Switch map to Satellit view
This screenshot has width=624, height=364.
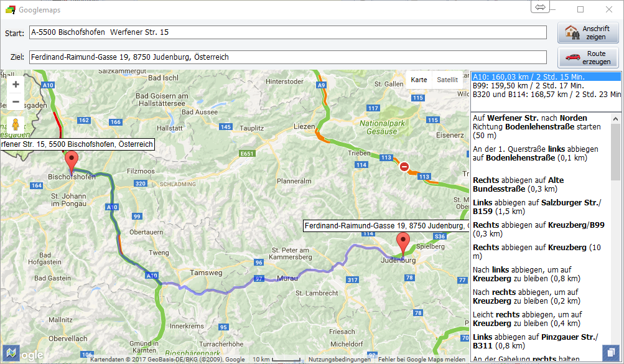[447, 80]
